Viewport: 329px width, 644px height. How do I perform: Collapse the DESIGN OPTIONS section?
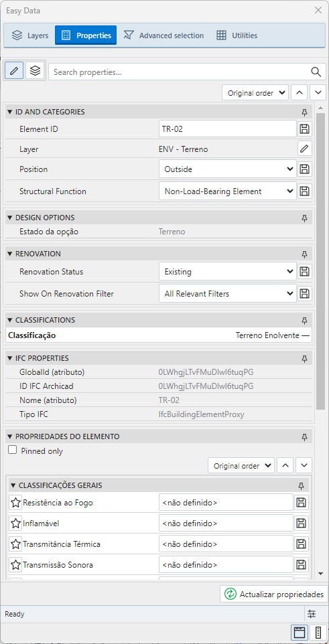[x=10, y=218]
